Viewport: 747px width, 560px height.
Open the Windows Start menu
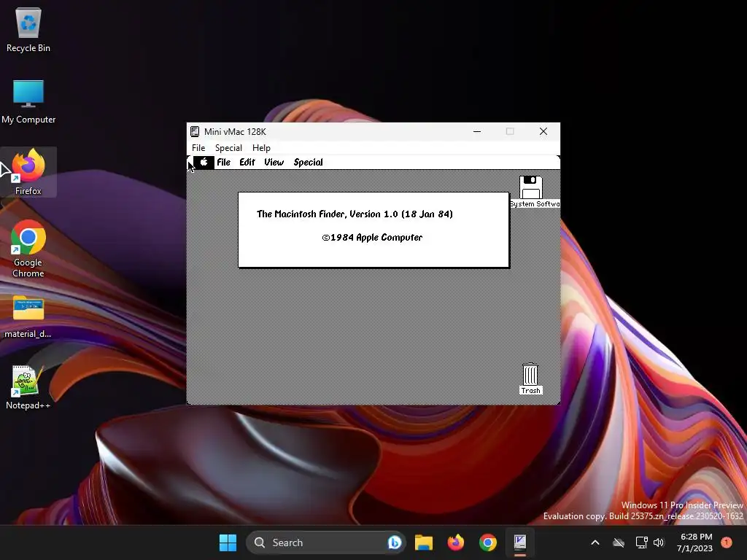(228, 542)
